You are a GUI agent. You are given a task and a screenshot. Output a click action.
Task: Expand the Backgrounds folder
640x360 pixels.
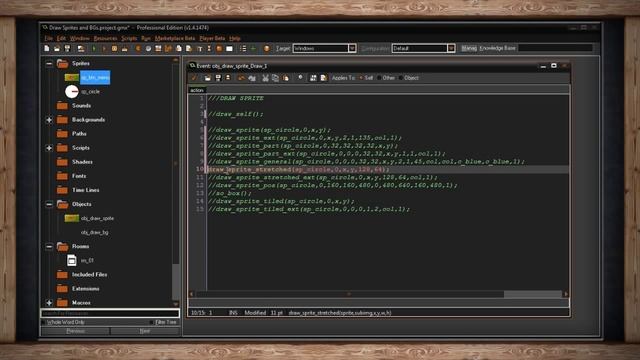[49, 120]
